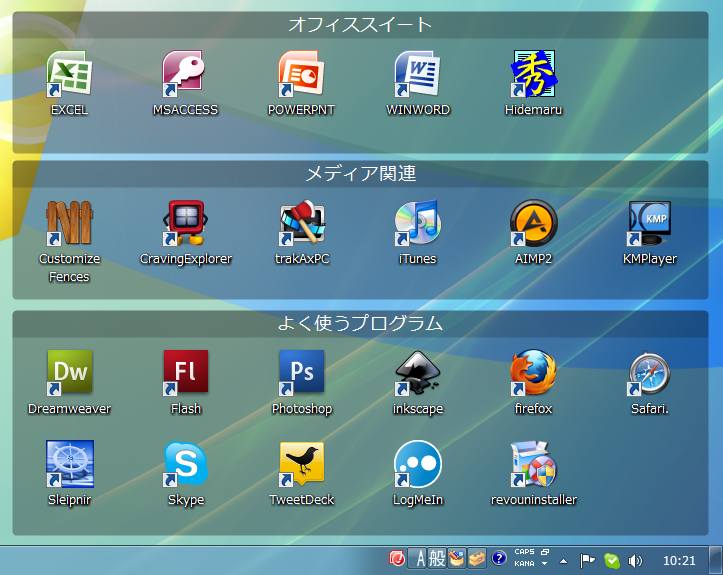The image size is (723, 575).
Task: Open the Action Center flag icon
Action: click(587, 560)
